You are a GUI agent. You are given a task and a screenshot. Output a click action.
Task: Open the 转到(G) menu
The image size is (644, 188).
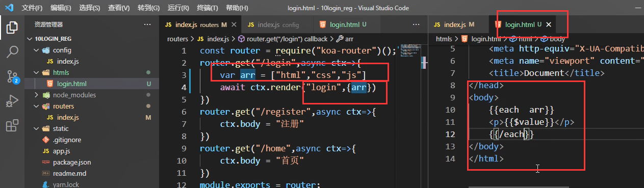148,8
